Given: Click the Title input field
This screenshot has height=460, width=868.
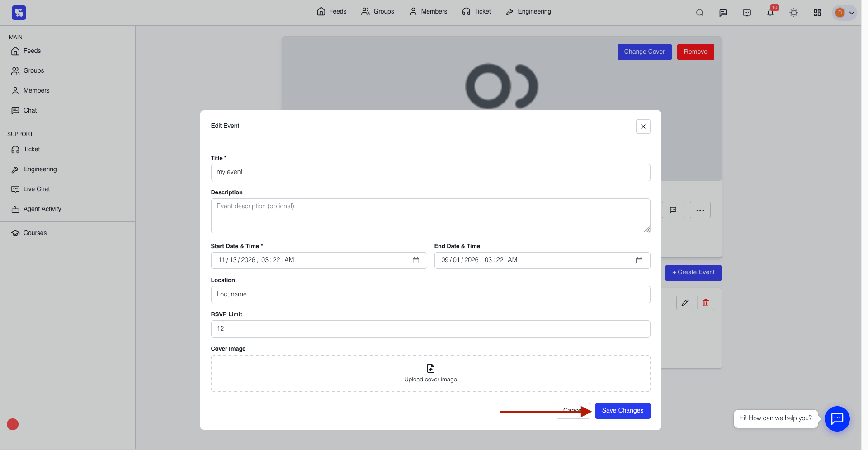Looking at the screenshot, I should pos(430,173).
